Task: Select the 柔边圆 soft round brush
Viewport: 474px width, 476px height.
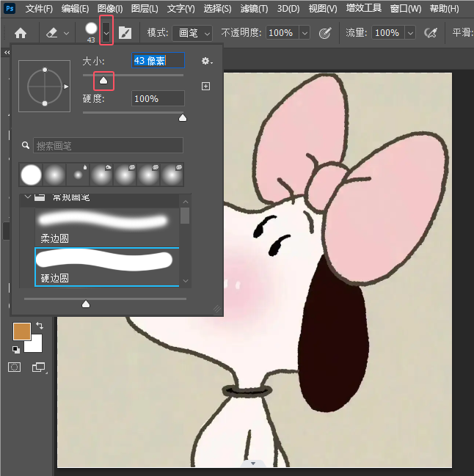Action: [x=104, y=220]
